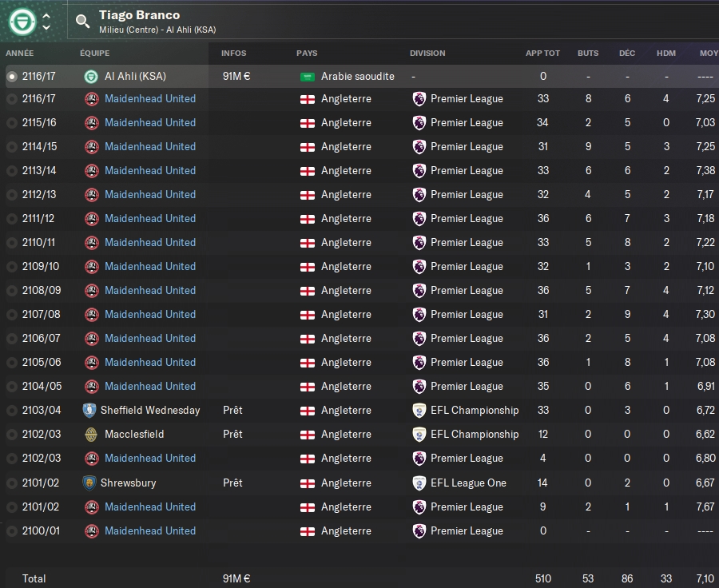
Task: Sort by the APP TOT column header
Action: 542,54
